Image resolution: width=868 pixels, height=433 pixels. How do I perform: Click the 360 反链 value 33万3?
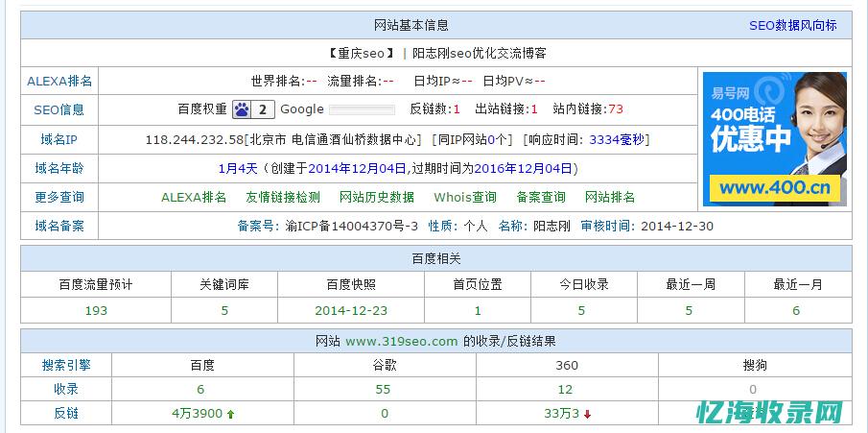561,414
